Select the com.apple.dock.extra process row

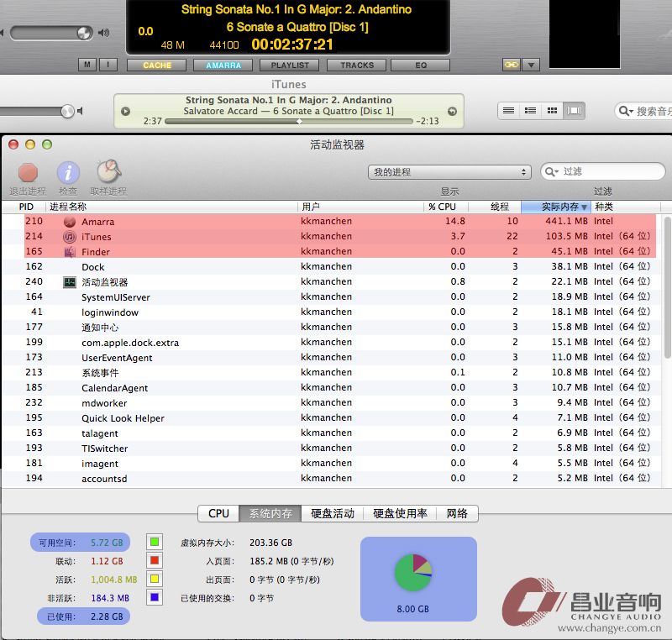[x=332, y=343]
